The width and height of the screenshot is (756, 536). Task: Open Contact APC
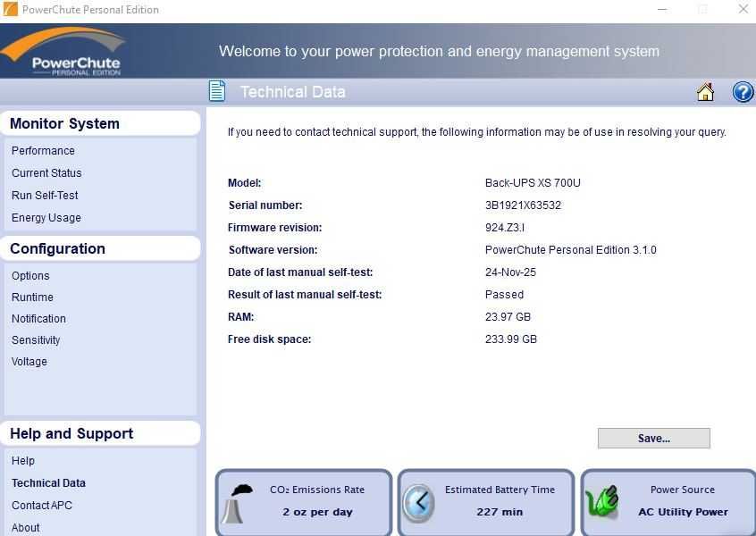click(41, 505)
